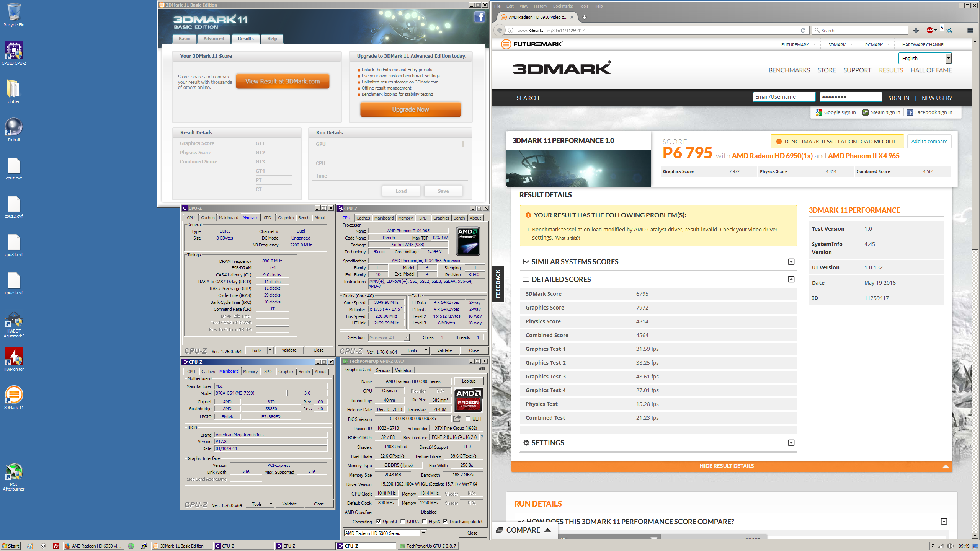Open HWMonitor desktop shortcut
Screen dimensions: 980x551
(14, 360)
